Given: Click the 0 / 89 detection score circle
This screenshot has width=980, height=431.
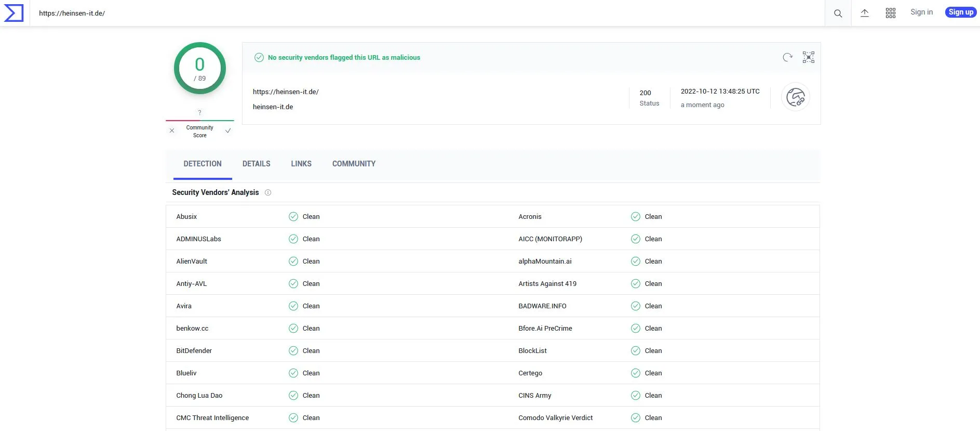Looking at the screenshot, I should click(x=200, y=68).
